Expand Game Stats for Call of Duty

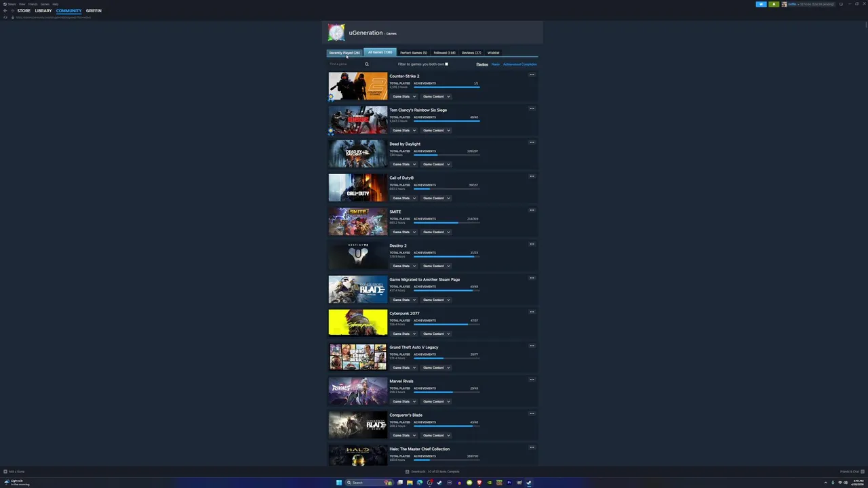pos(404,198)
